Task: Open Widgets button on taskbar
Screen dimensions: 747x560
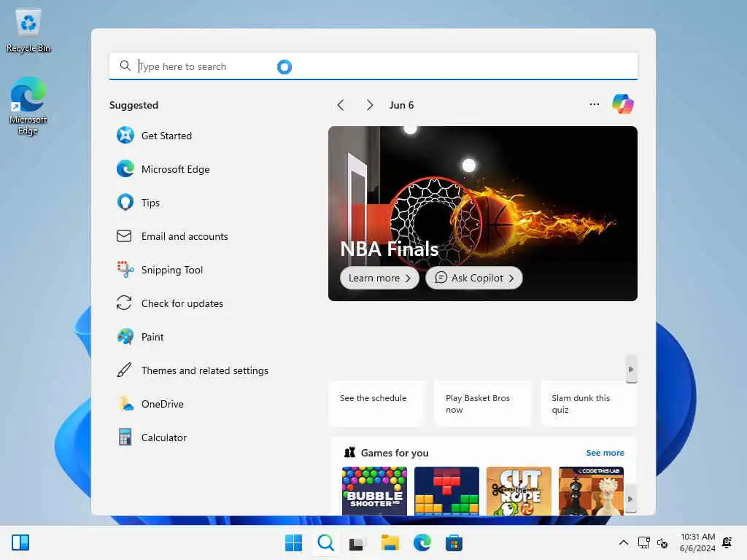Action: click(20, 542)
